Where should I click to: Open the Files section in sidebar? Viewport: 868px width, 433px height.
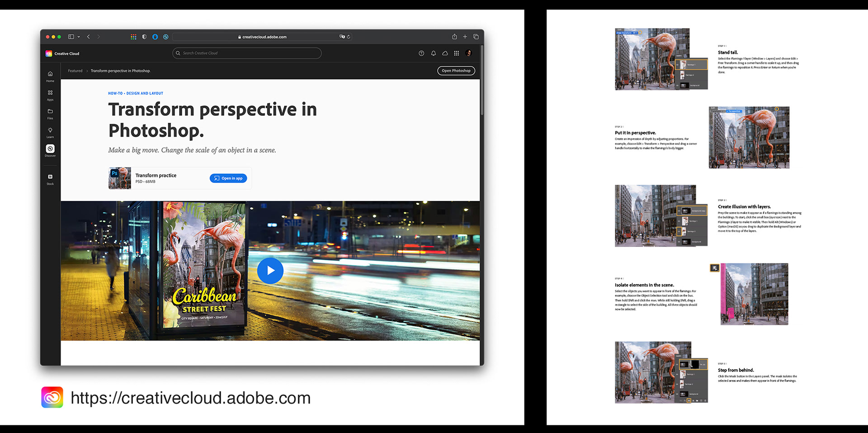coord(50,114)
